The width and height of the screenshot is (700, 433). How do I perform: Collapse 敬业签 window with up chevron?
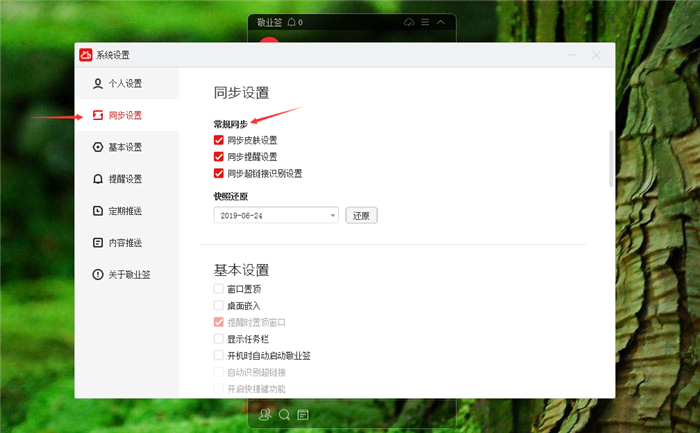[441, 22]
